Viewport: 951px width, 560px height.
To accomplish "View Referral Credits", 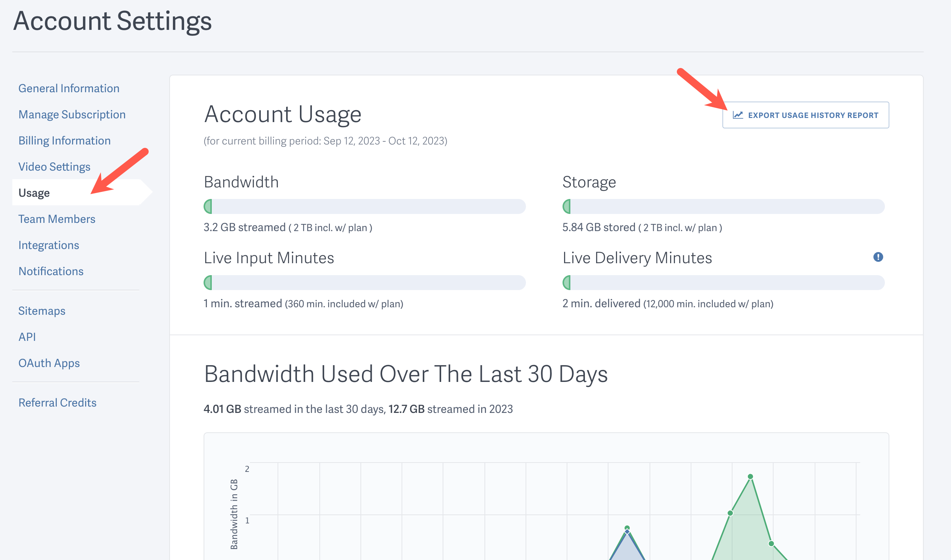I will pyautogui.click(x=58, y=402).
